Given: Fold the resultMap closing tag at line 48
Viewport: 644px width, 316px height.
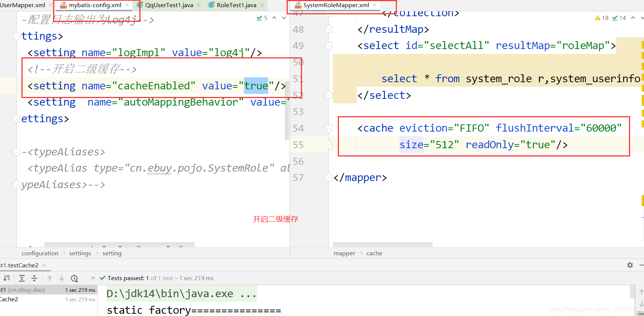Looking at the screenshot, I should tap(328, 29).
